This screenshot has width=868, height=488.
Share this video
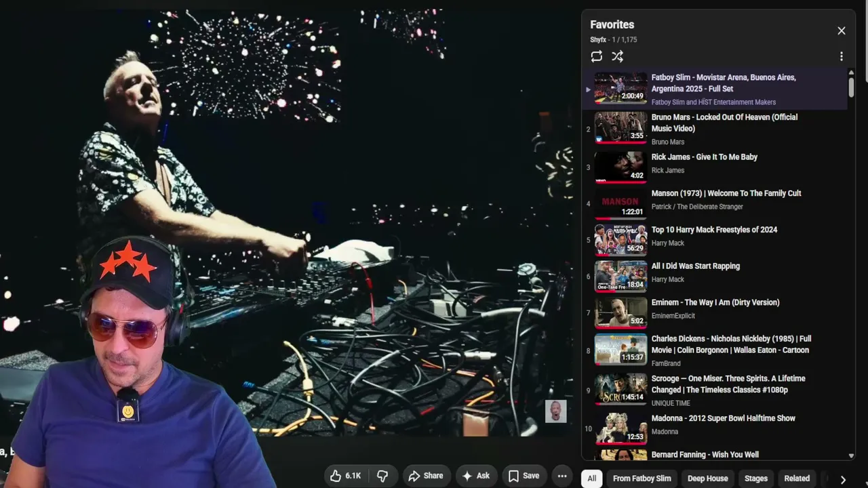click(x=426, y=476)
